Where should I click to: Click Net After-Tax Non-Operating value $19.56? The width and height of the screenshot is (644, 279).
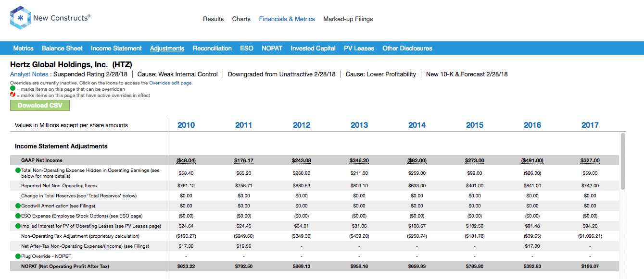tap(244, 246)
